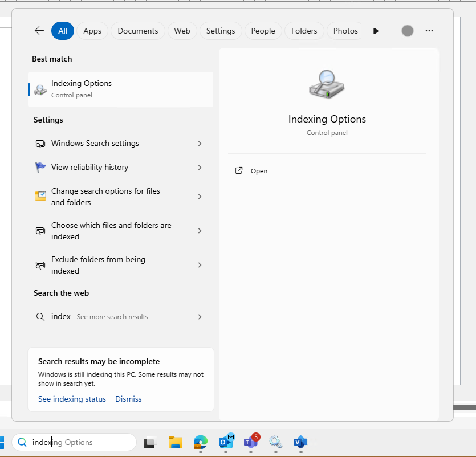Switch to the Folders filter tab
Screen dimensions: 476x457
[304, 31]
